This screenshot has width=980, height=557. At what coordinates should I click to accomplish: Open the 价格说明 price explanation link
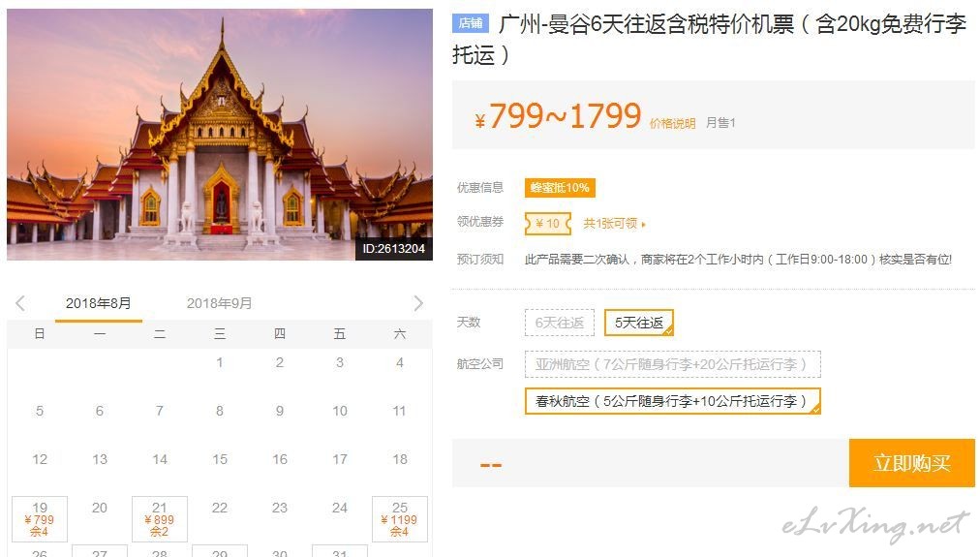pyautogui.click(x=672, y=123)
